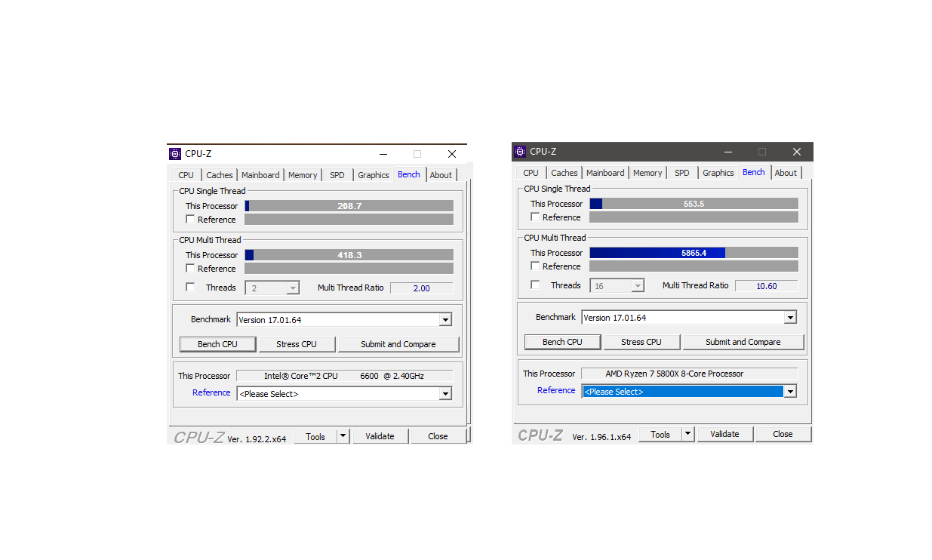Image resolution: width=932 pixels, height=560 pixels.
Task: Click Bench CPU button in right window
Action: (x=562, y=342)
